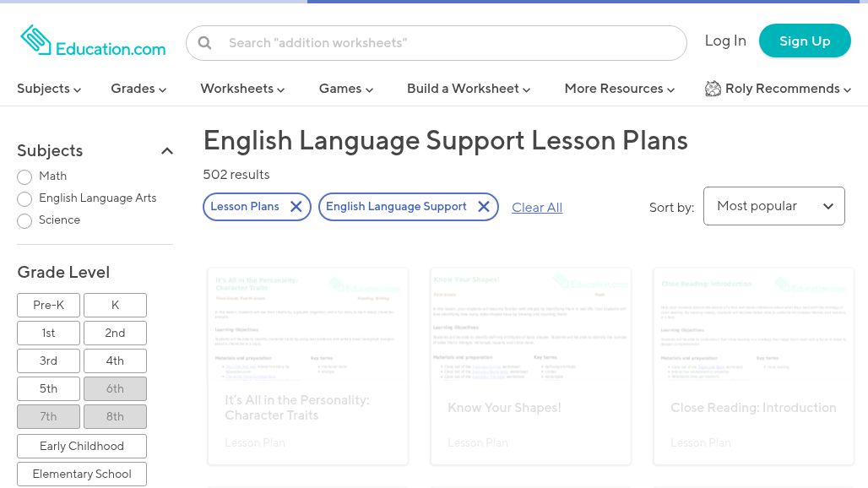This screenshot has height=488, width=868.
Task: Remove the Lesson Plans filter chip
Action: pyautogui.click(x=296, y=207)
